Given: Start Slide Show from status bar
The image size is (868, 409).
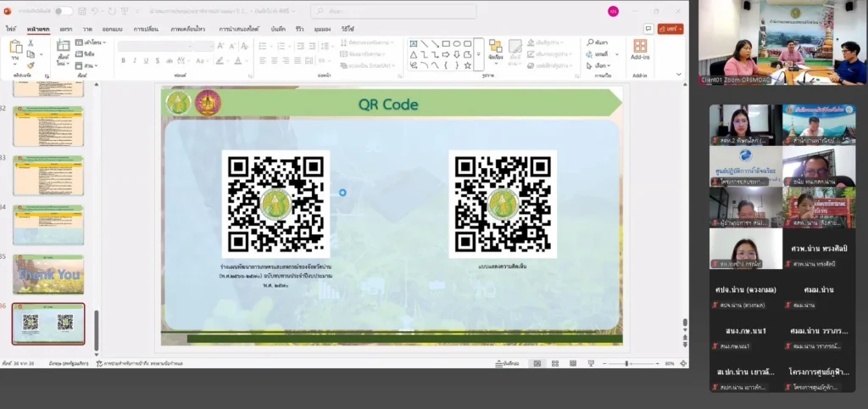Looking at the screenshot, I should [x=591, y=363].
